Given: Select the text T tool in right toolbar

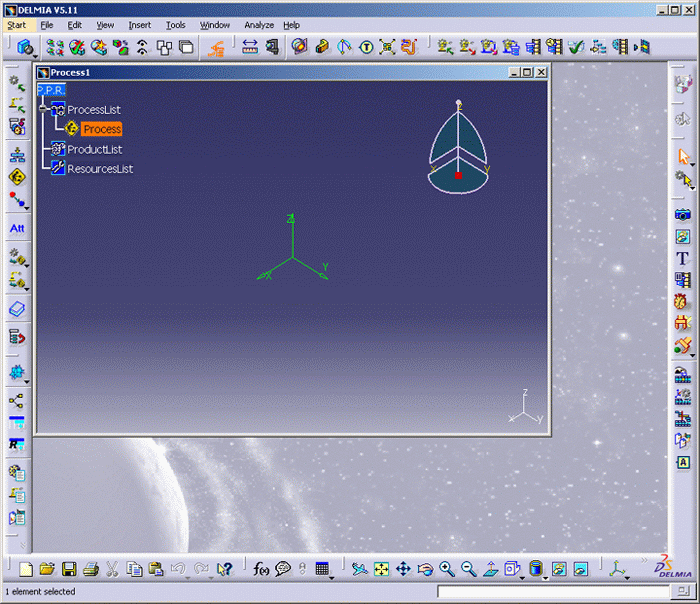Looking at the screenshot, I should pos(683,258).
